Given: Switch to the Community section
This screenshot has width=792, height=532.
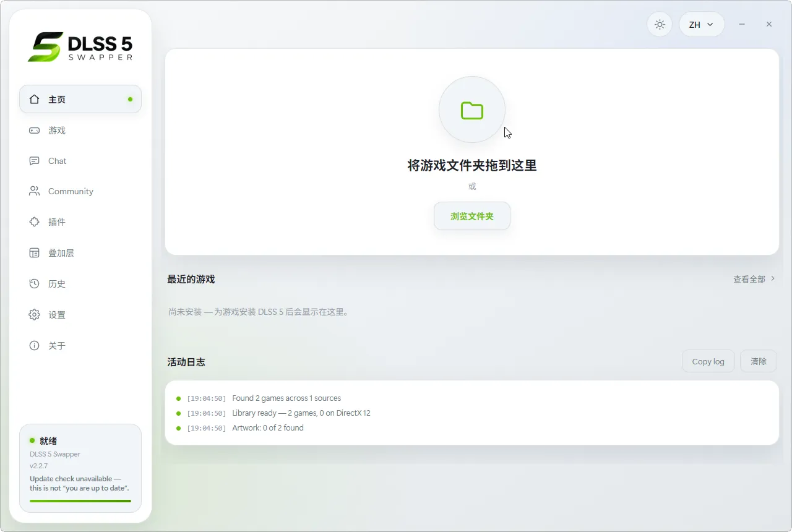Looking at the screenshot, I should tap(80, 191).
